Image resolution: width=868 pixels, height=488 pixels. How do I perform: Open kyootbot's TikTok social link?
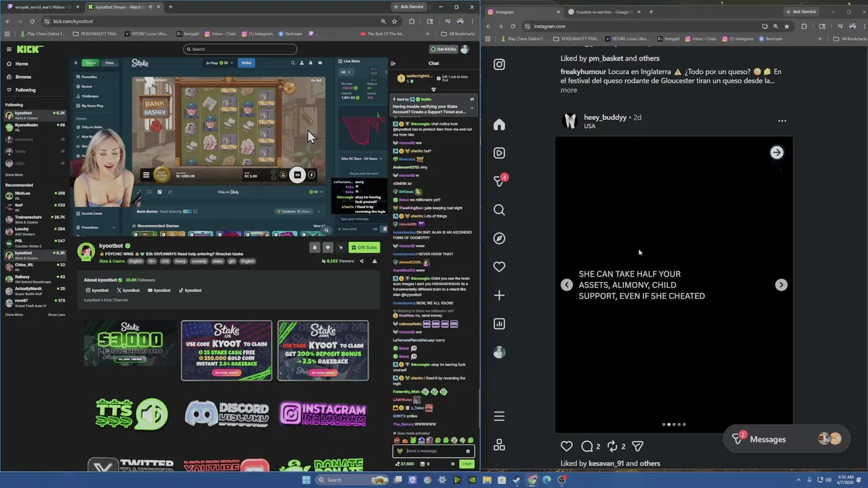coord(190,290)
